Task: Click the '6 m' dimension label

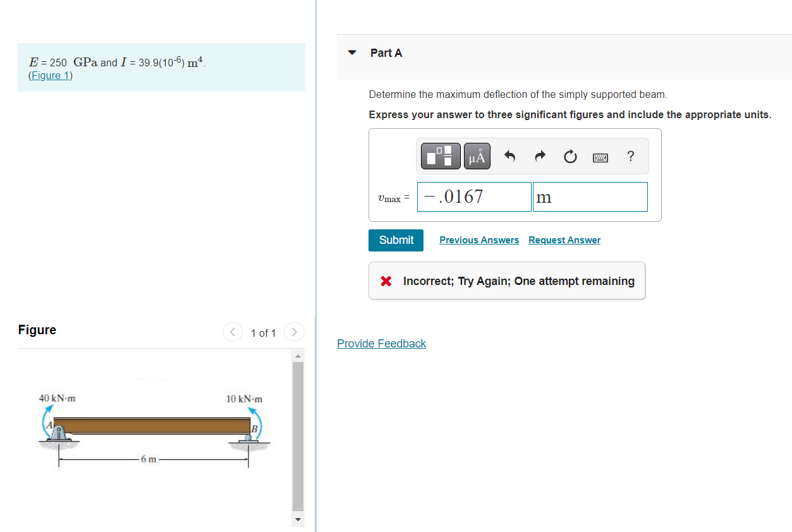Action: click(x=149, y=459)
